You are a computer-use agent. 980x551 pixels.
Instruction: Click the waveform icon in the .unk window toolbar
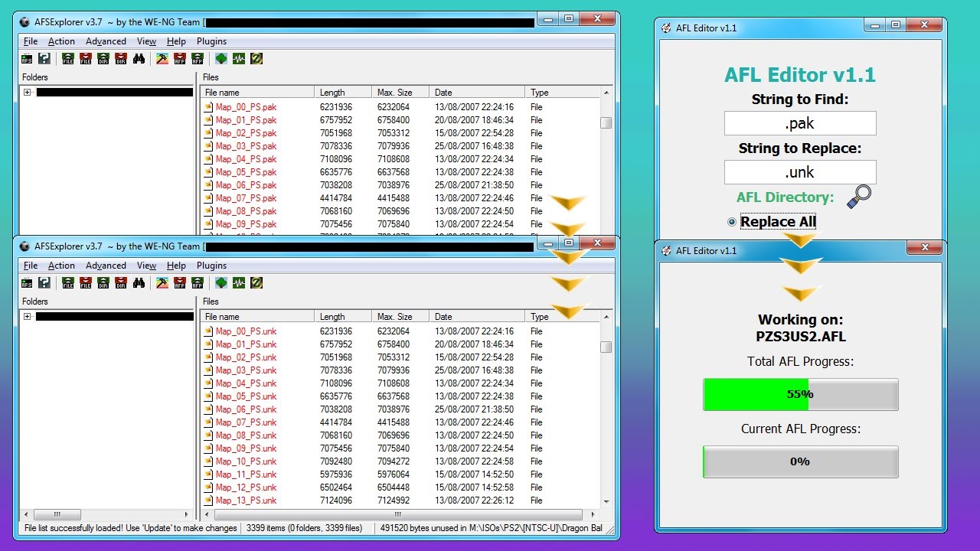239,283
